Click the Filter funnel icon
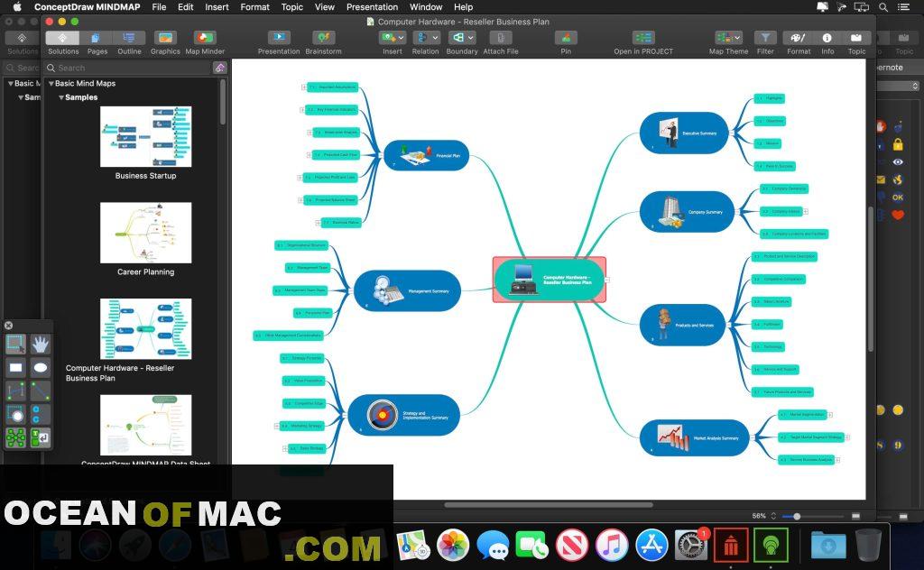 coord(765,38)
